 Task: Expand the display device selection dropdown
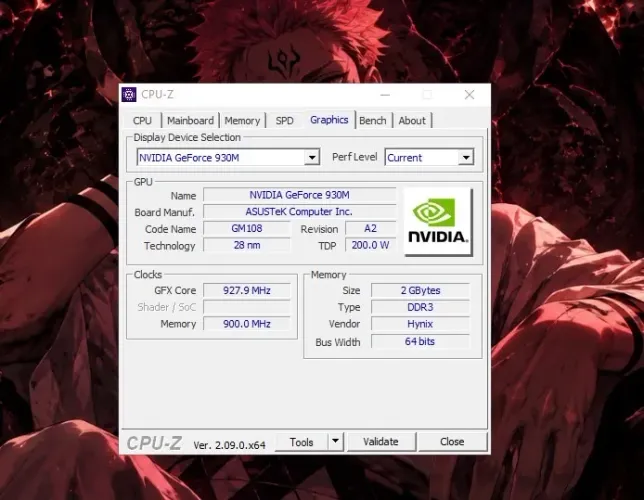312,157
